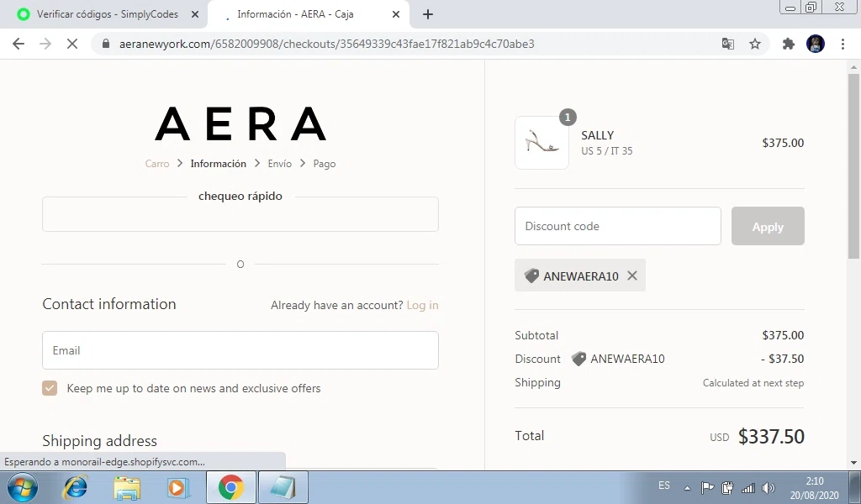This screenshot has height=504, width=861.
Task: Go to the Carro breadcrumb
Action: [x=157, y=164]
